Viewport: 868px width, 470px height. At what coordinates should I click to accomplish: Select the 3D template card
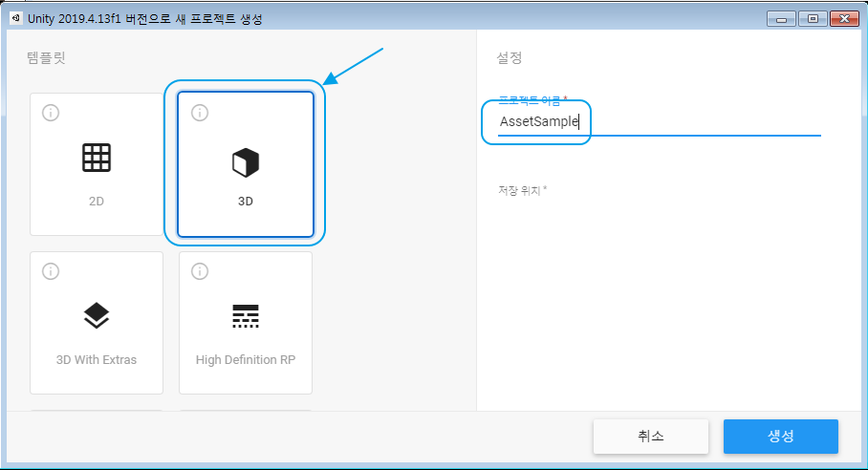click(246, 164)
